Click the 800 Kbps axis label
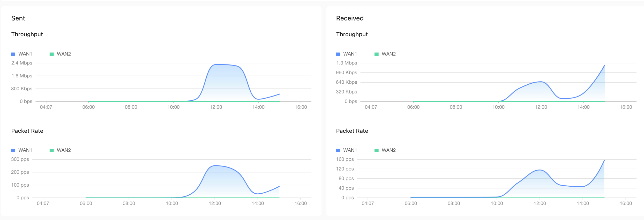 click(22, 89)
